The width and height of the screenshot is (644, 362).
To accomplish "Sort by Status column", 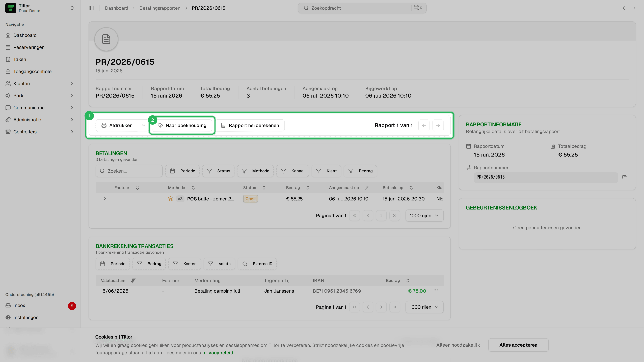I will [x=254, y=188].
